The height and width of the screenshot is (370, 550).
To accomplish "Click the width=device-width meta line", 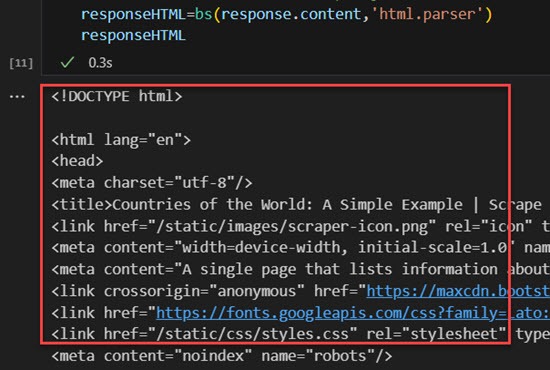I will point(301,248).
